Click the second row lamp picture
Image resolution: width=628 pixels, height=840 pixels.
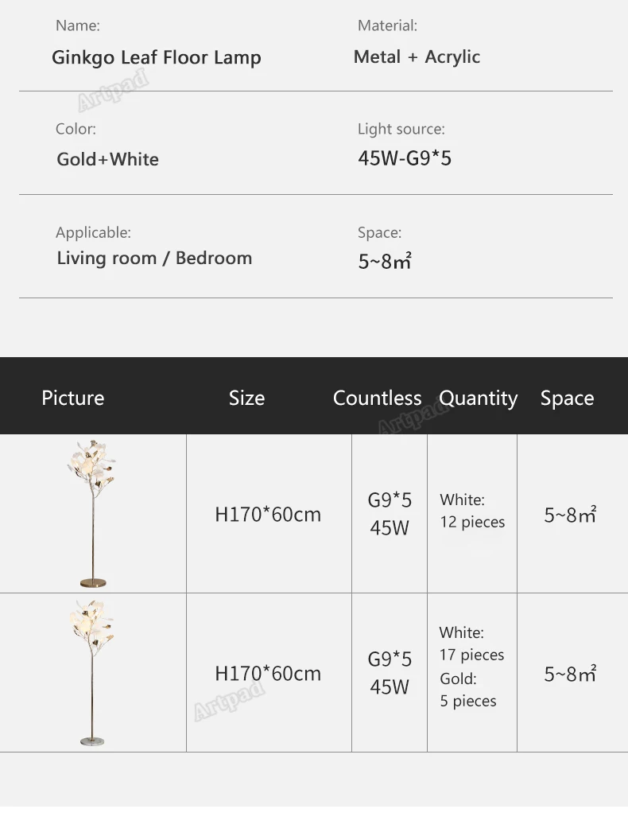pos(92,672)
